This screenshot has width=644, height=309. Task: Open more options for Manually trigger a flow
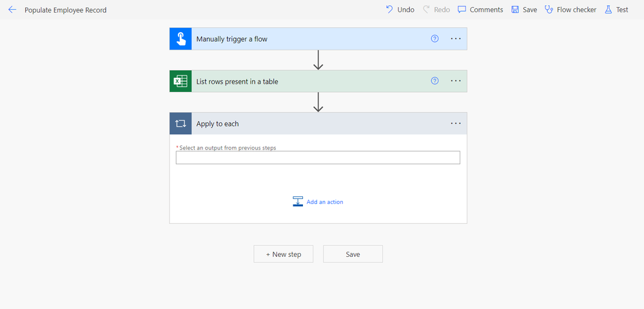pos(456,39)
